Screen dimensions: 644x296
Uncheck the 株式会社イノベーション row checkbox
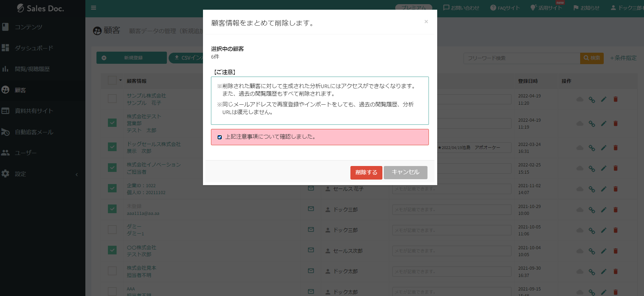coord(112,168)
